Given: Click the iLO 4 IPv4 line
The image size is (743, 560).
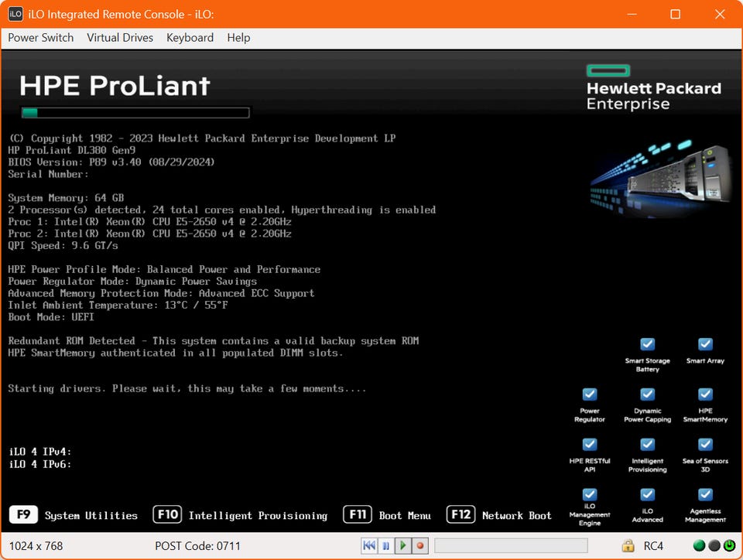Looking at the screenshot, I should pyautogui.click(x=40, y=452).
